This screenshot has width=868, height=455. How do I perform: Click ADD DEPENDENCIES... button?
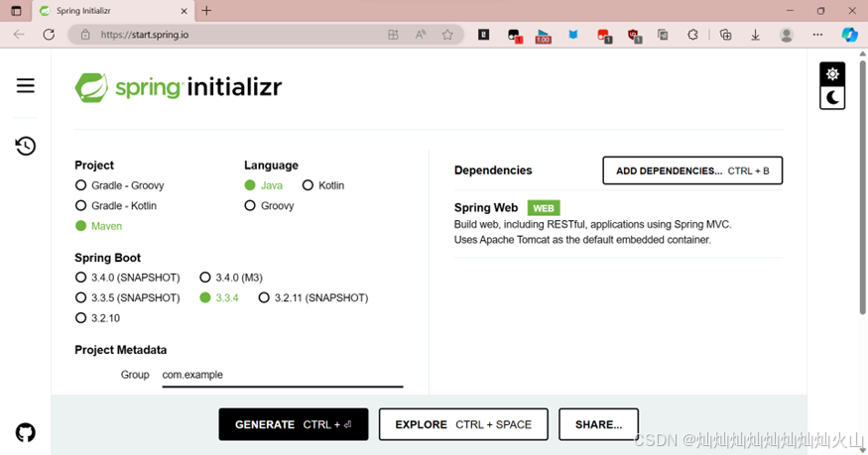tap(692, 171)
